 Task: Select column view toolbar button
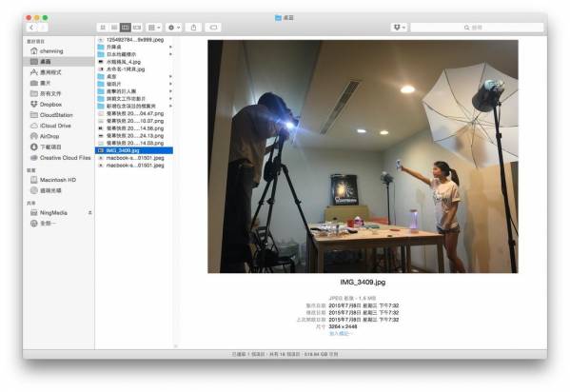tap(126, 28)
